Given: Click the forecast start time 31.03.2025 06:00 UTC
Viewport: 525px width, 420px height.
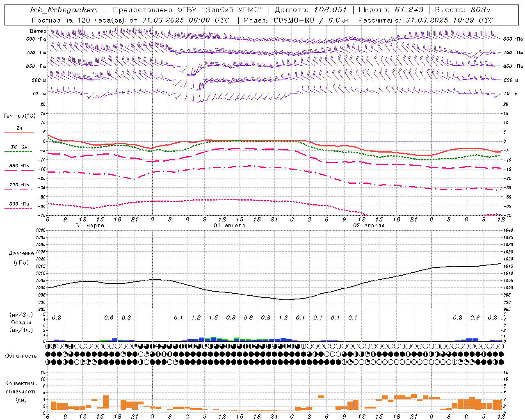Looking at the screenshot, I should point(185,20).
